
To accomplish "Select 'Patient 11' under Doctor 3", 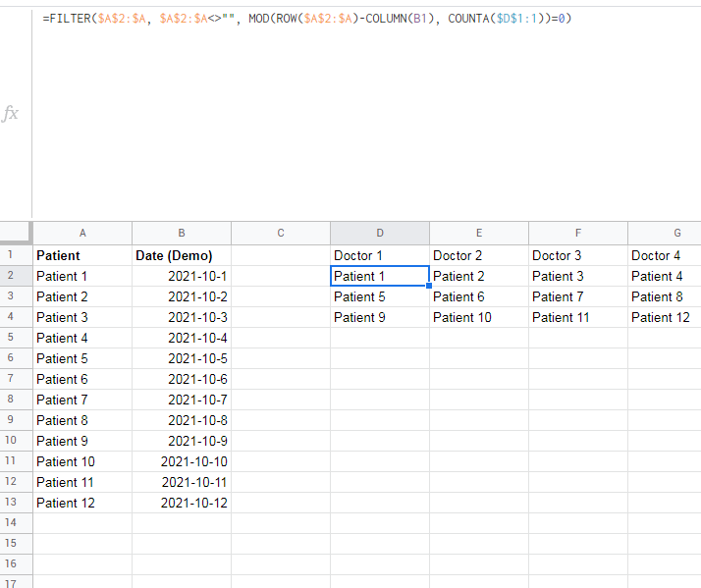I will (578, 317).
